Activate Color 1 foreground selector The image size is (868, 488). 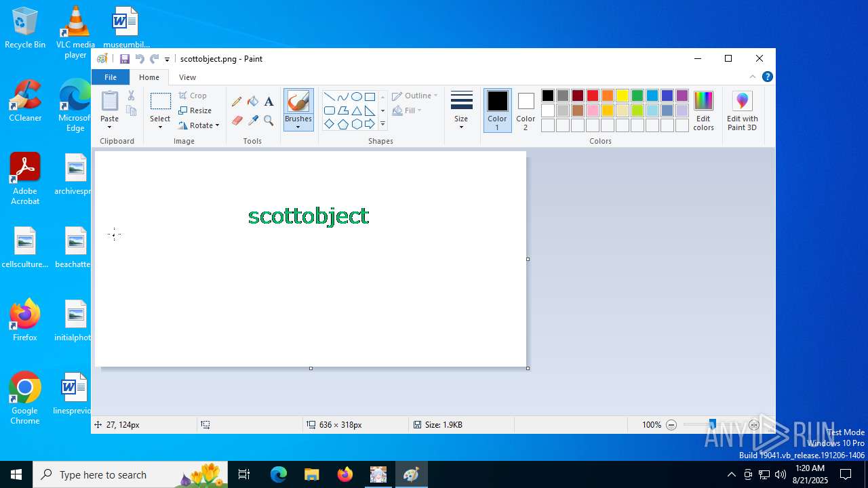click(x=497, y=110)
